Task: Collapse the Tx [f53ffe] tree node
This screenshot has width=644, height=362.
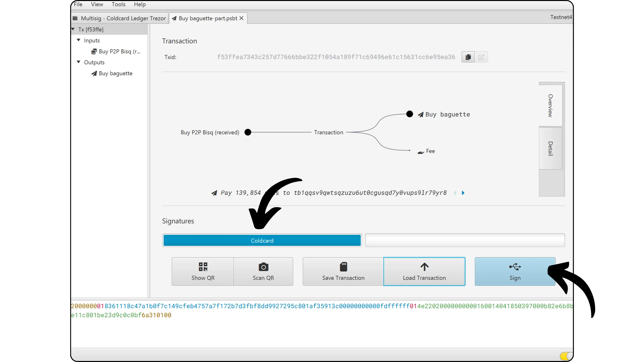Action: point(73,29)
